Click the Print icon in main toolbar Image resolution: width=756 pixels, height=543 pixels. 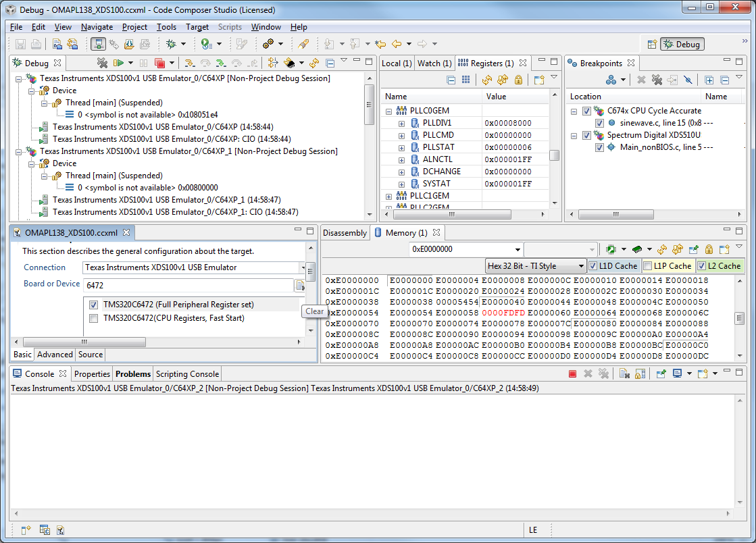click(x=36, y=45)
